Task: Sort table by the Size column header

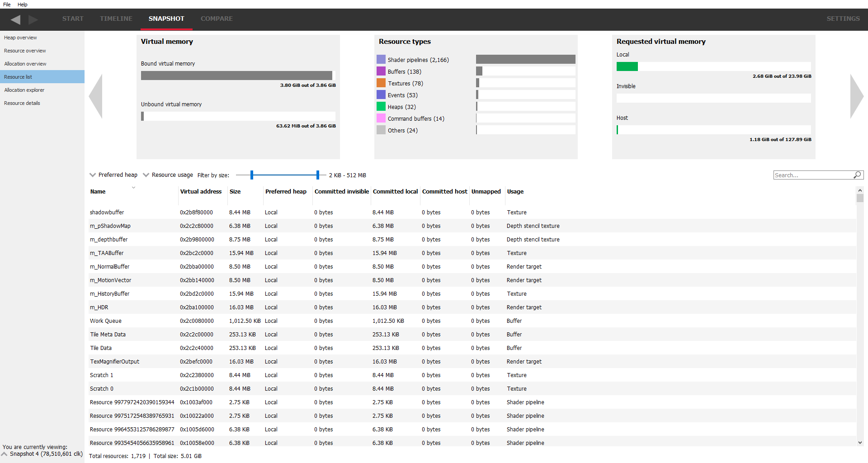Action: [x=235, y=192]
